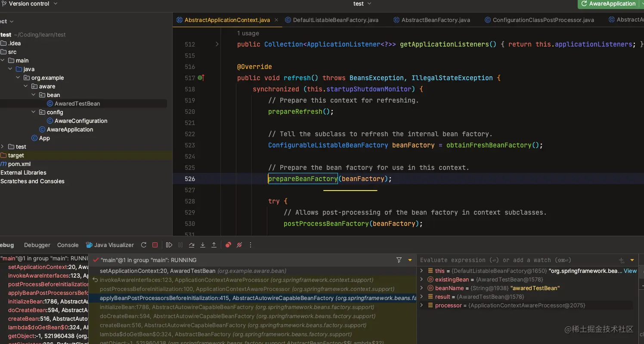
Task: Click the View link for 'this'
Action: coord(630,271)
